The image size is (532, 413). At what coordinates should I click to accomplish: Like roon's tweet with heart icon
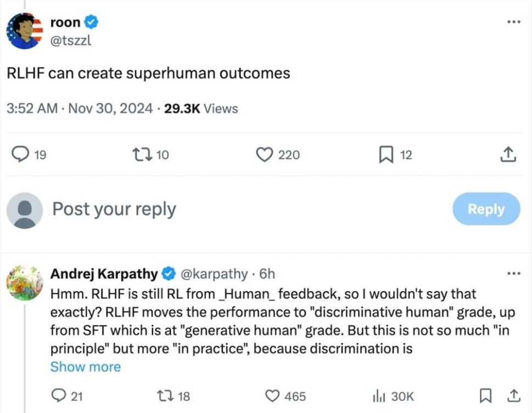coord(266,155)
